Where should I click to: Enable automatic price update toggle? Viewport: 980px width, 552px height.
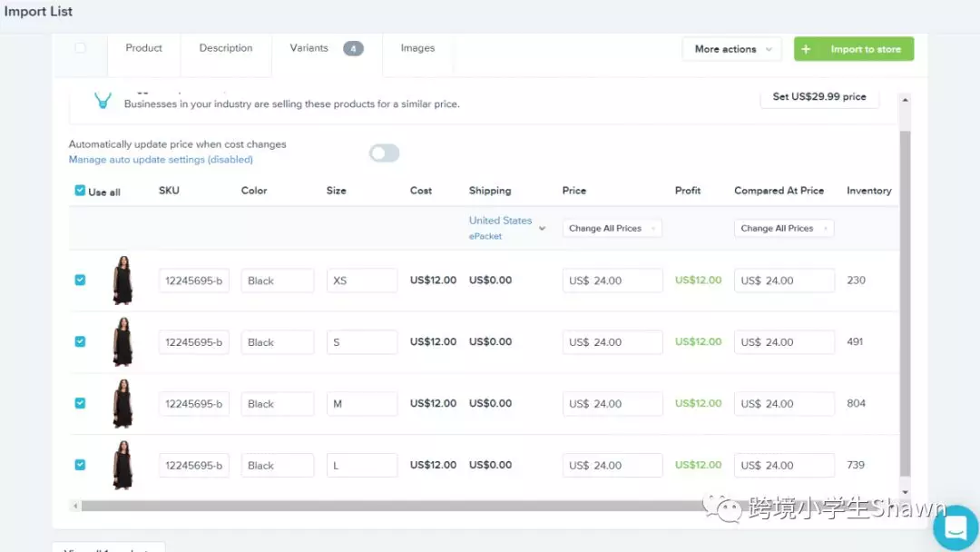384,153
